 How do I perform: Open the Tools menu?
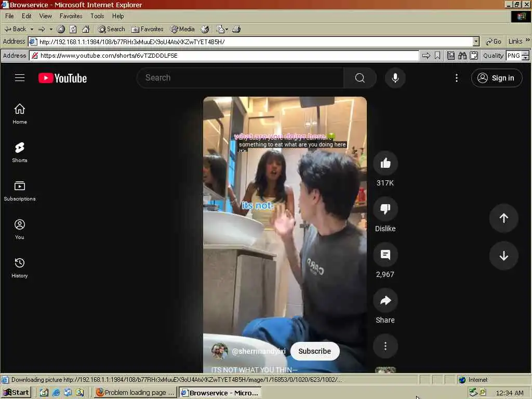(97, 16)
